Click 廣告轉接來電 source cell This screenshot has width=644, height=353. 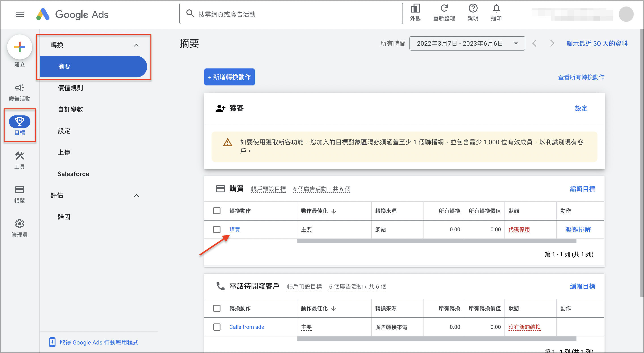tap(391, 327)
